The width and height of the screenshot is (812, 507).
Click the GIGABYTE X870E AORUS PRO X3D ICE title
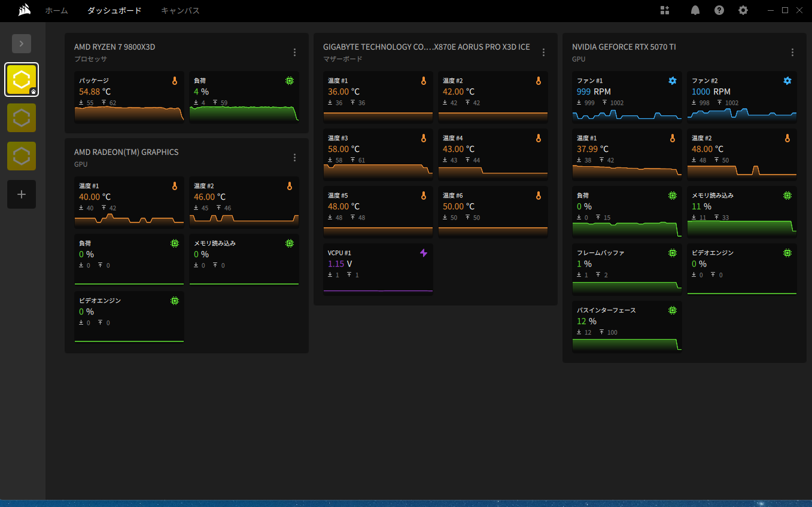[427, 47]
